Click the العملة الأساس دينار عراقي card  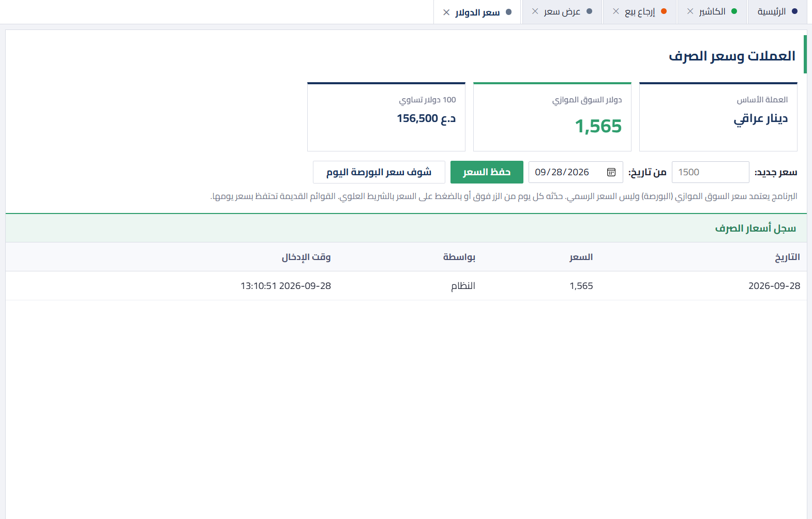tap(718, 117)
